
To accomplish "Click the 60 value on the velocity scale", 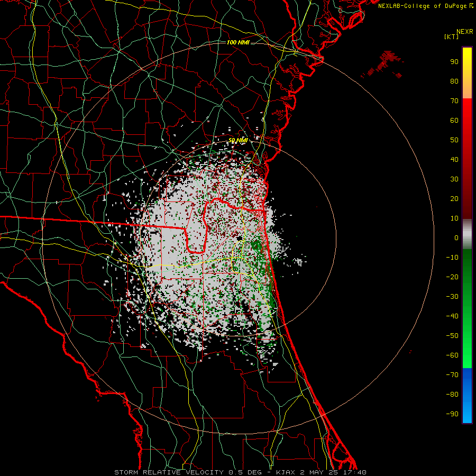I will point(454,121).
